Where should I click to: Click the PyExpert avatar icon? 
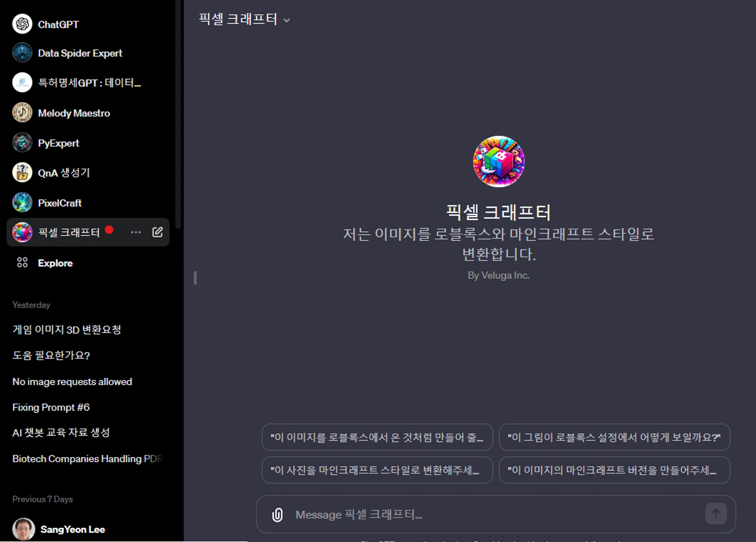pyautogui.click(x=22, y=142)
